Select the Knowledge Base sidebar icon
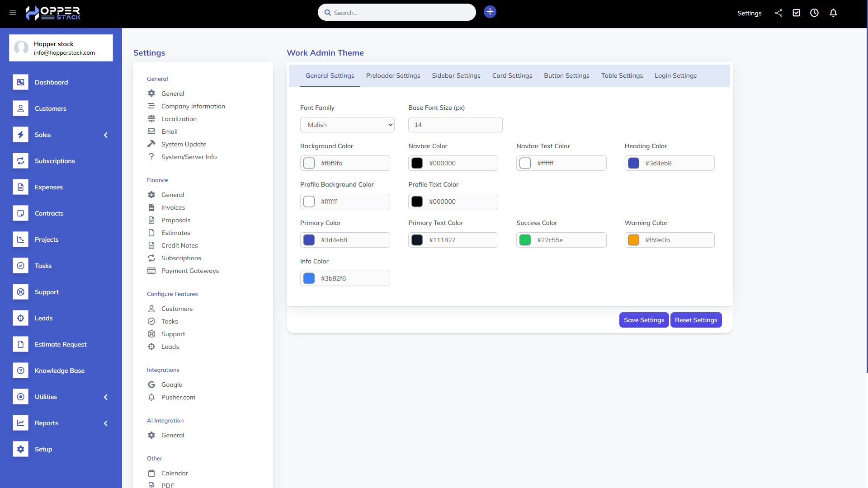 pos(20,371)
